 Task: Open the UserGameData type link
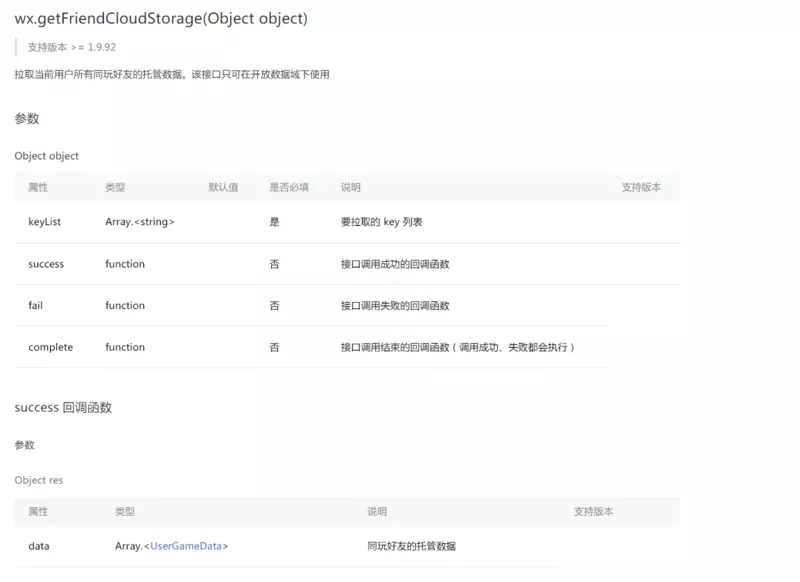[186, 546]
